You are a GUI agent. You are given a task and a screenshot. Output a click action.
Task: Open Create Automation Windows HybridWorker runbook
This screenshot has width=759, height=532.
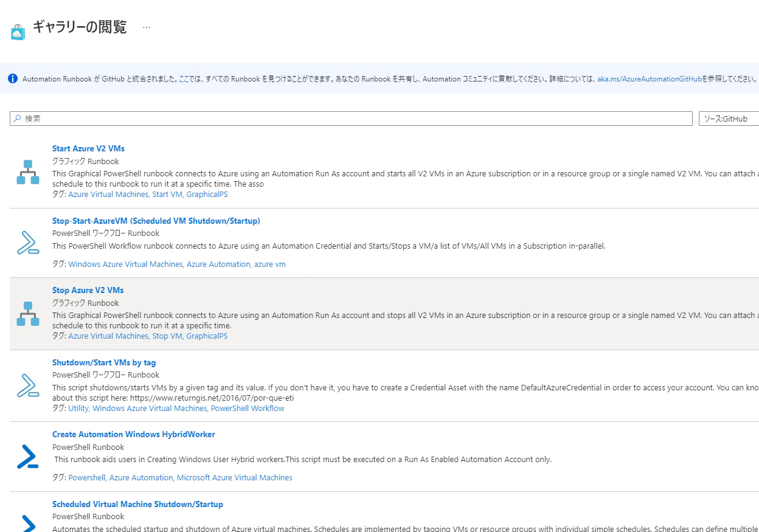(134, 434)
